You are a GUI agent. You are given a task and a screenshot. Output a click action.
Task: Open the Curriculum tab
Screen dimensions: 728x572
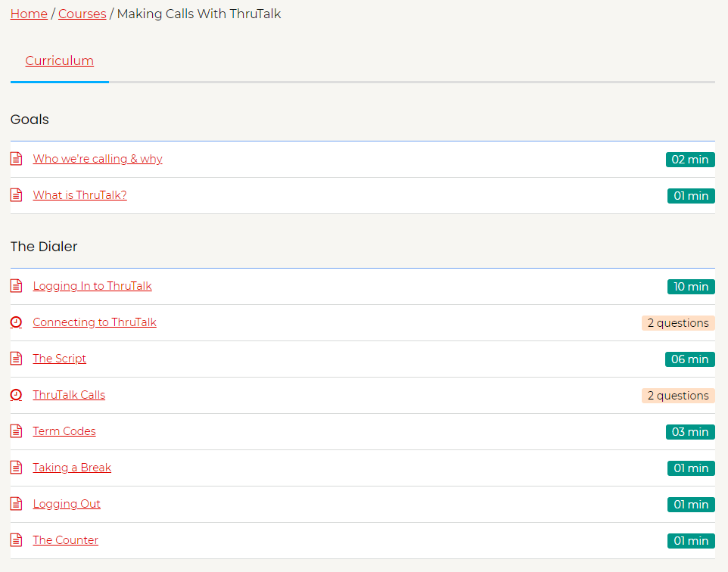click(x=60, y=61)
